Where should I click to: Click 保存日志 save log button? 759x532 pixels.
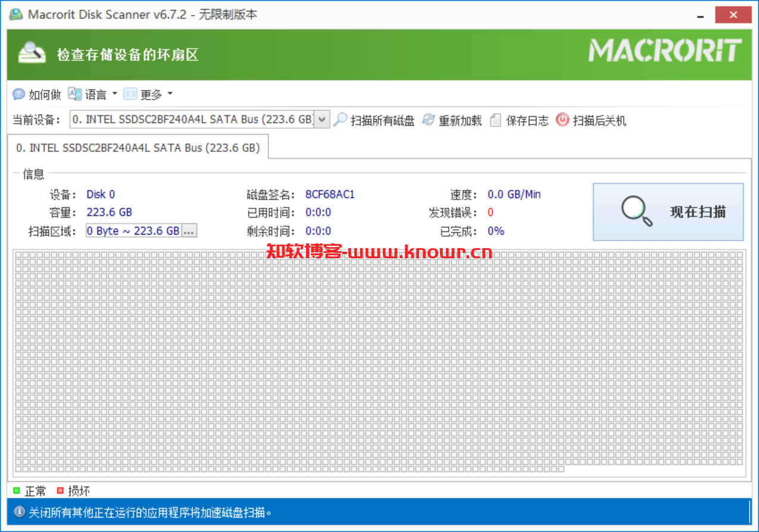(x=520, y=120)
